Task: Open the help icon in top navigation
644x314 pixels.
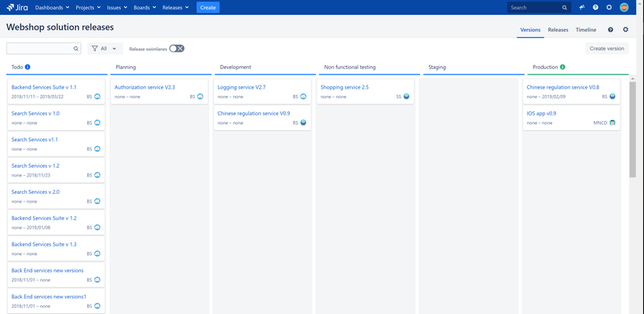Action: (595, 7)
